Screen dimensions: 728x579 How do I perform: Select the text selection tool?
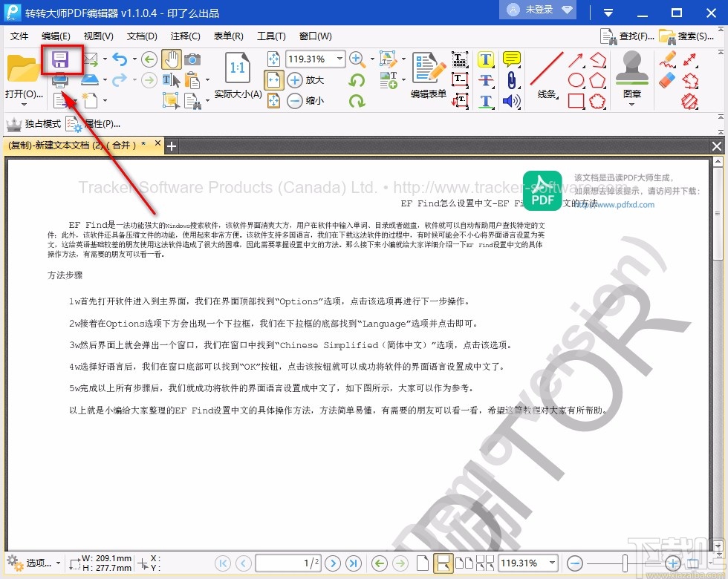pyautogui.click(x=172, y=80)
